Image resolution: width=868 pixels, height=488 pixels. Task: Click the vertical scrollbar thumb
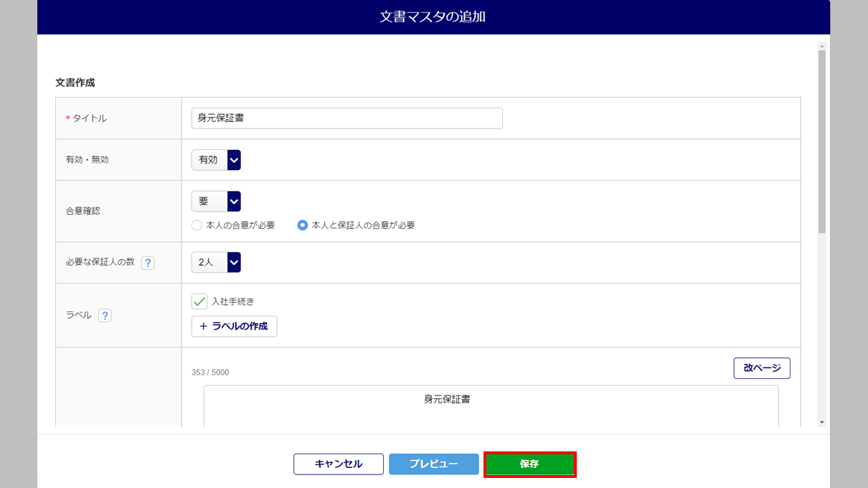pos(822,142)
